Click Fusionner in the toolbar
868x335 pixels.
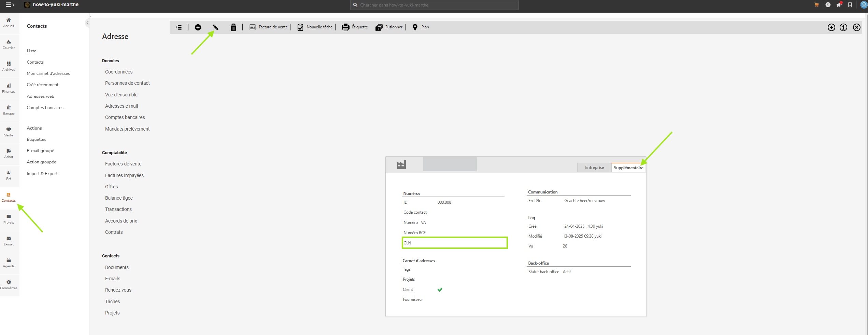(389, 27)
